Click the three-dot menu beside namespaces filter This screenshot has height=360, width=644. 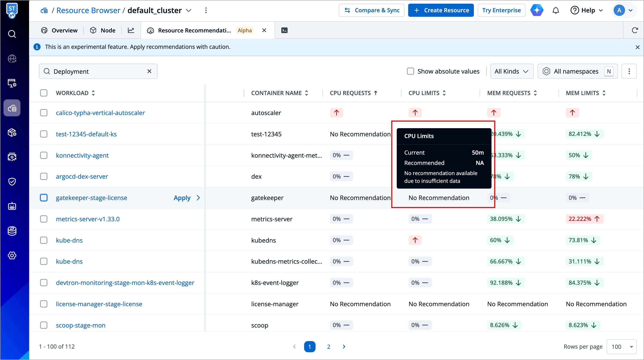tap(629, 71)
